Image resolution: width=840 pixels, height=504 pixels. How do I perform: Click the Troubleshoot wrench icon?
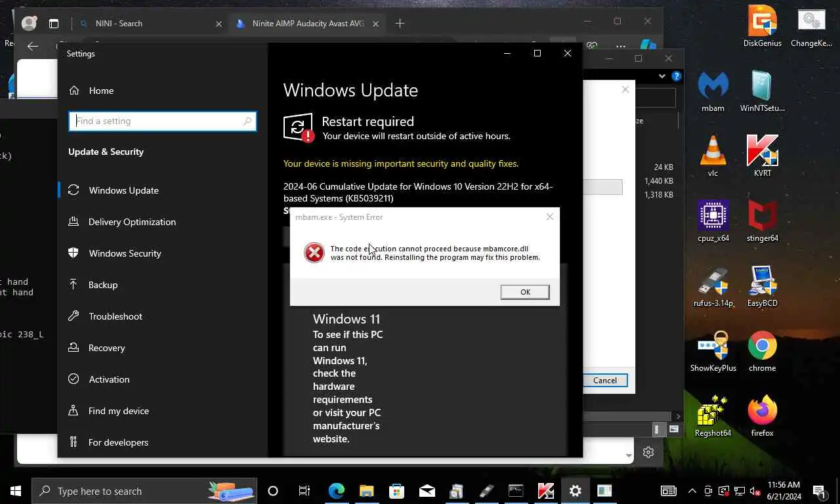coord(73,316)
